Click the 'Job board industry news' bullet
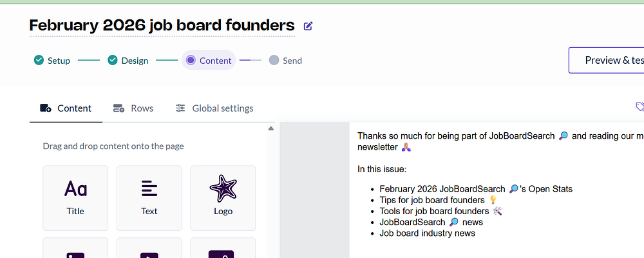 tap(427, 233)
